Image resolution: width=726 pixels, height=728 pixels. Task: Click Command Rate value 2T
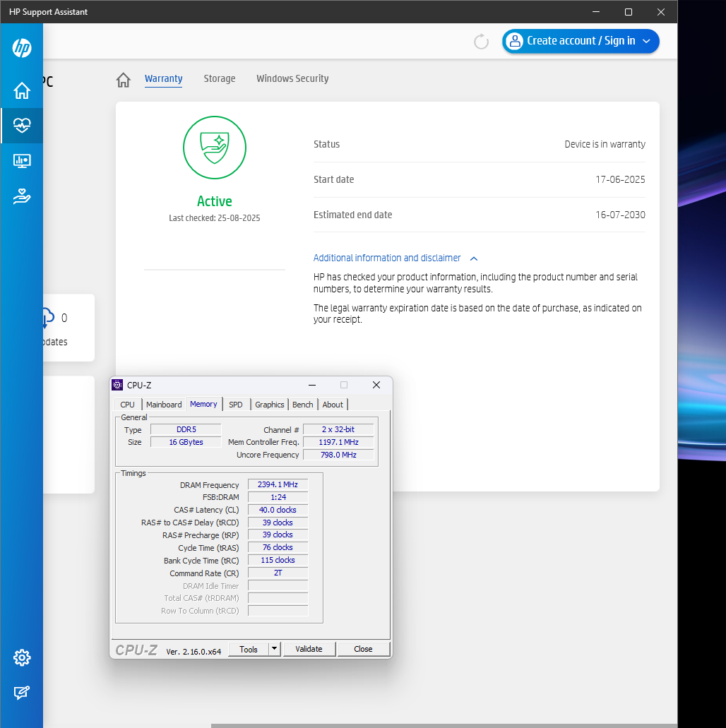pos(278,573)
